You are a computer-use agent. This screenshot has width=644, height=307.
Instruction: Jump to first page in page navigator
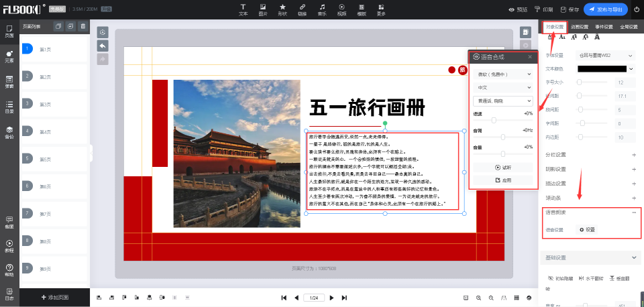(x=283, y=298)
